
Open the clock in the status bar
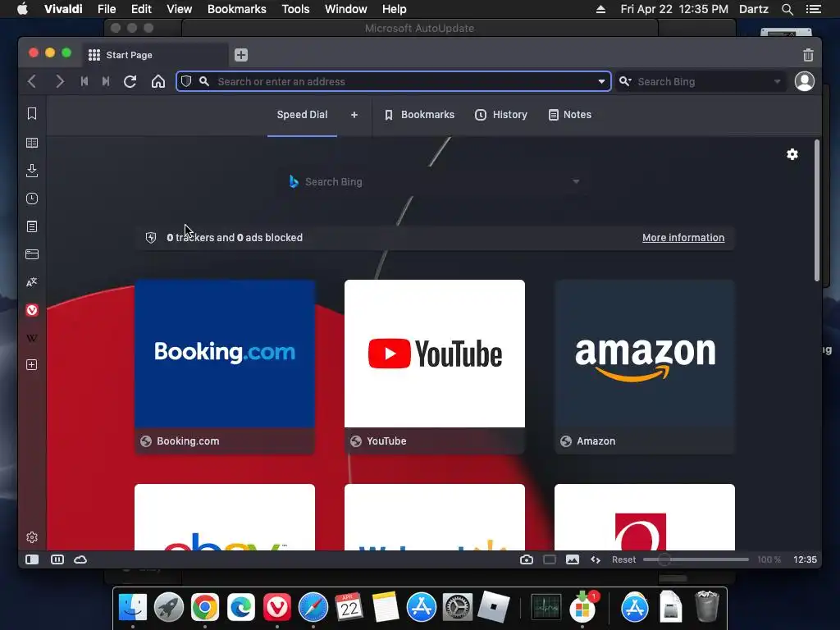(805, 559)
